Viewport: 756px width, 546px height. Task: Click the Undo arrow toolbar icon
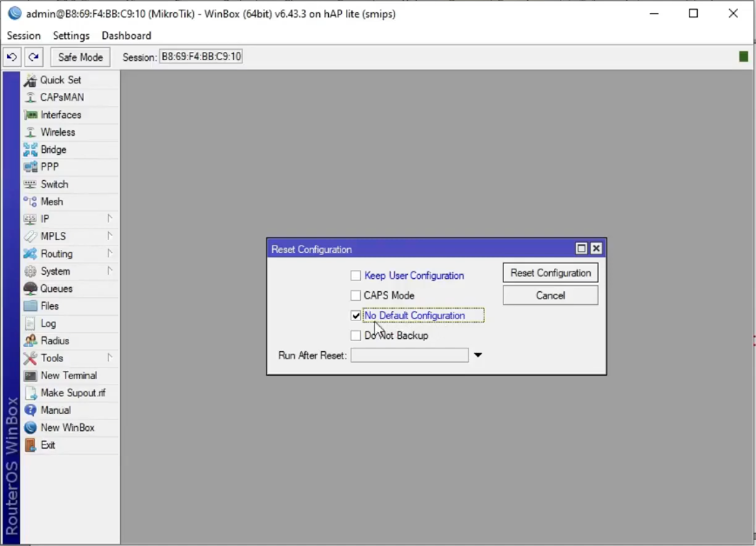point(12,57)
